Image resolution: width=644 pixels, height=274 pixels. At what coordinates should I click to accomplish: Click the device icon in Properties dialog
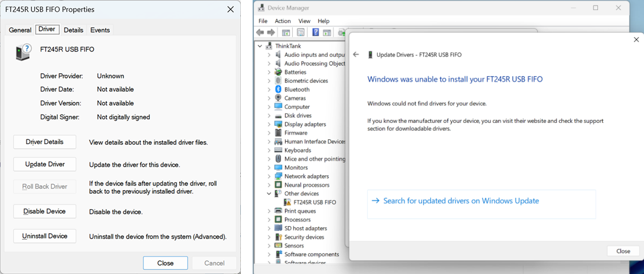click(x=24, y=52)
